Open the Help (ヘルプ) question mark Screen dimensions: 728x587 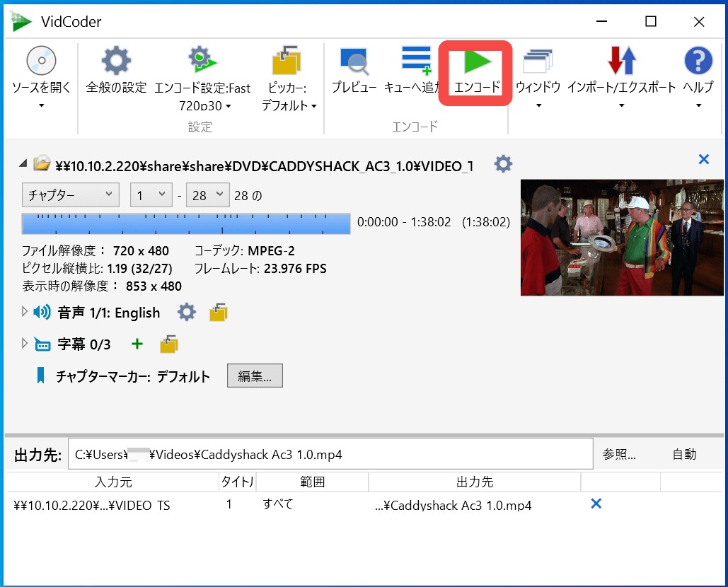[698, 60]
